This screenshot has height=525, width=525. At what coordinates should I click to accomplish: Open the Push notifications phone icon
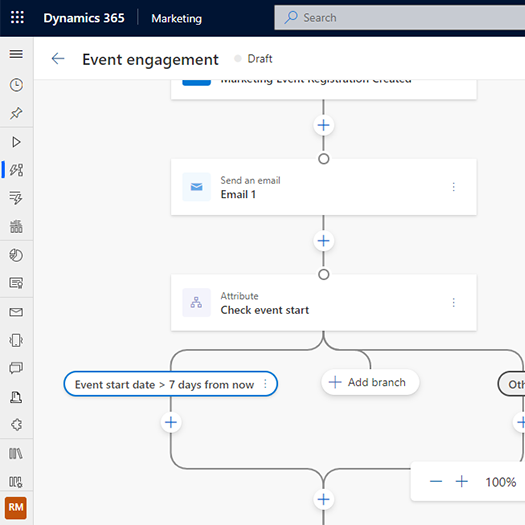click(x=16, y=341)
